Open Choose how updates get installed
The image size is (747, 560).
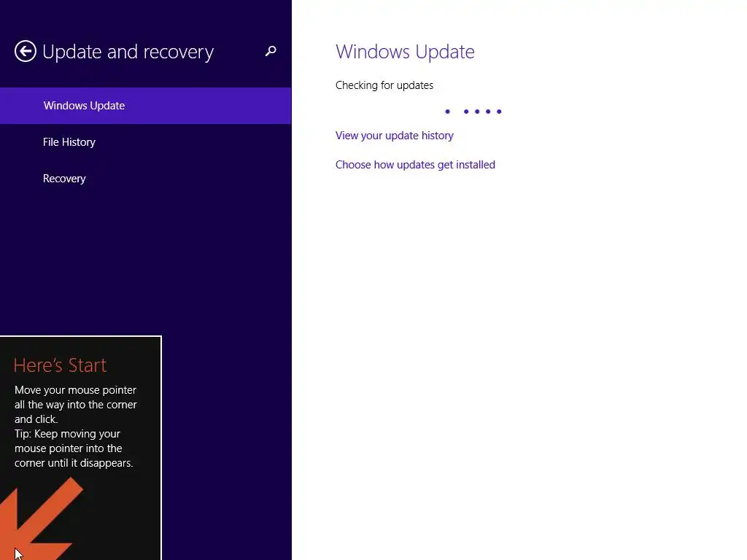pyautogui.click(x=415, y=165)
